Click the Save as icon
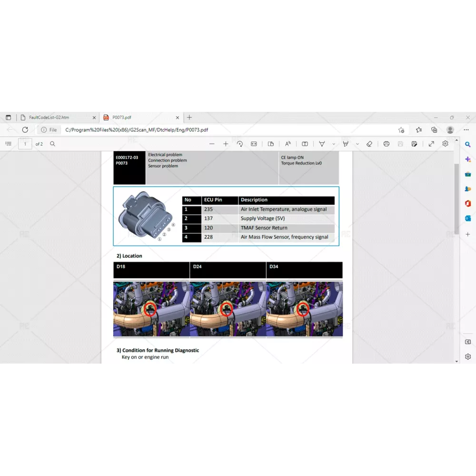This screenshot has width=476, height=476. 414,144
